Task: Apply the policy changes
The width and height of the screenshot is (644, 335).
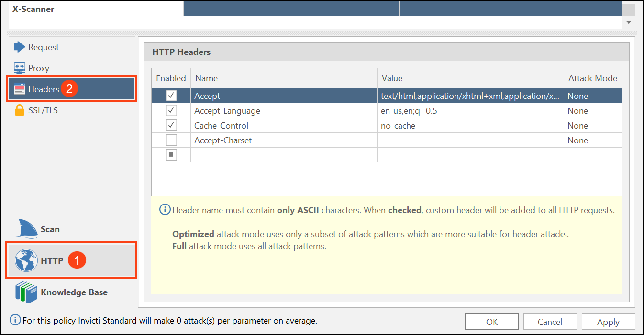Action: coord(608,322)
